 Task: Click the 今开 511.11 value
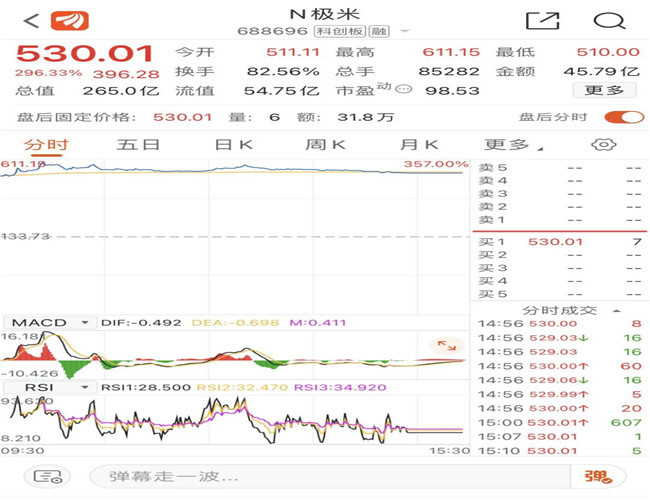tap(293, 52)
